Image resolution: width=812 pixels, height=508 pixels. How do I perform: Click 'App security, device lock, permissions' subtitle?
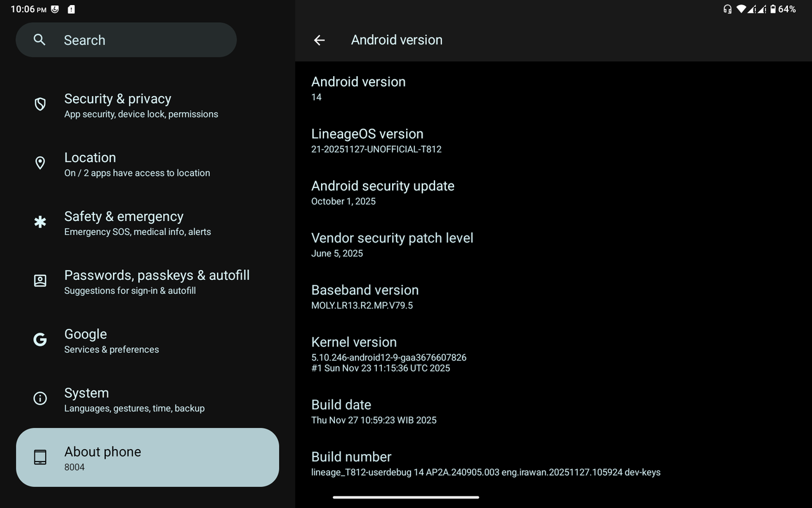click(x=141, y=114)
